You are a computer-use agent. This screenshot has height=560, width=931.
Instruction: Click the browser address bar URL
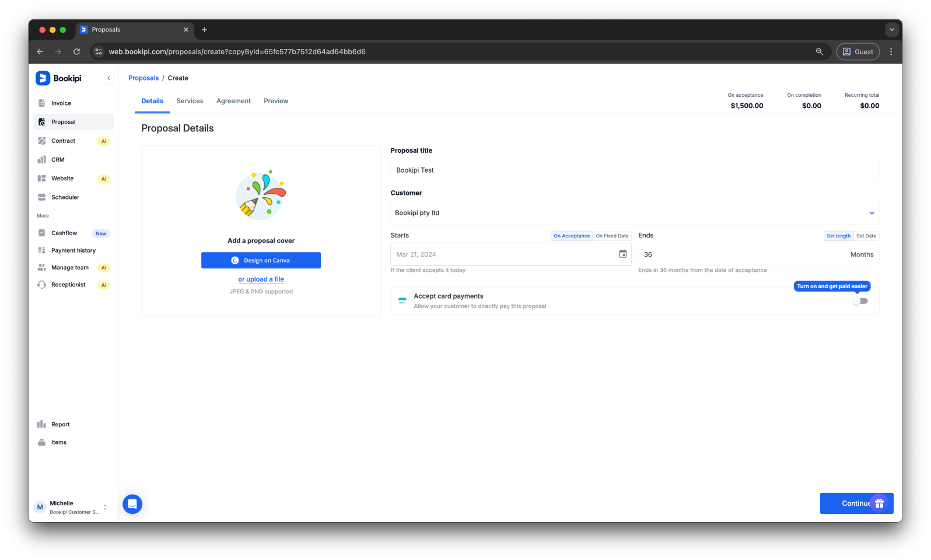[x=237, y=51]
